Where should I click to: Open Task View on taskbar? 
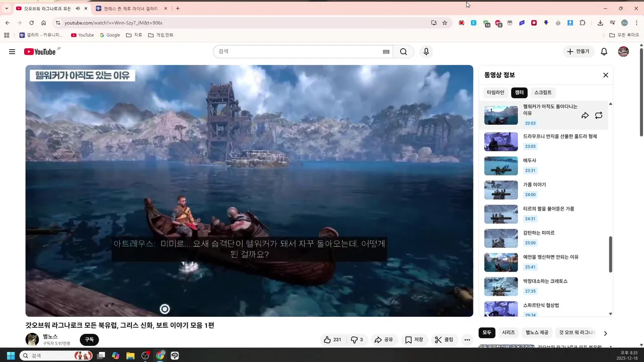click(x=101, y=355)
